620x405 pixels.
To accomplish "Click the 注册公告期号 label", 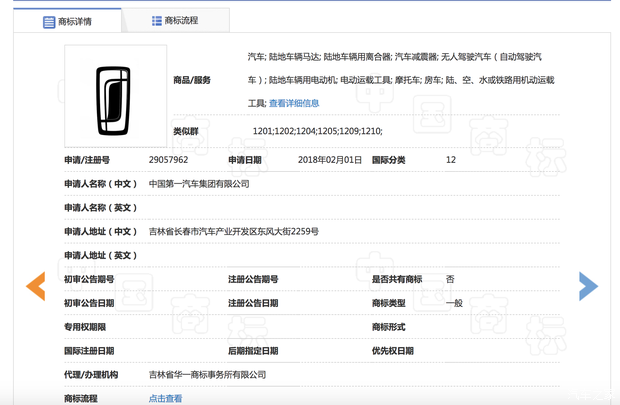I will pos(253,279).
